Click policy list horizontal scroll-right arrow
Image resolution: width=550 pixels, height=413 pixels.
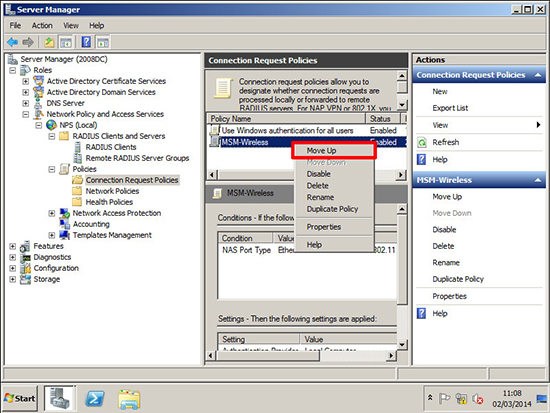coord(401,175)
